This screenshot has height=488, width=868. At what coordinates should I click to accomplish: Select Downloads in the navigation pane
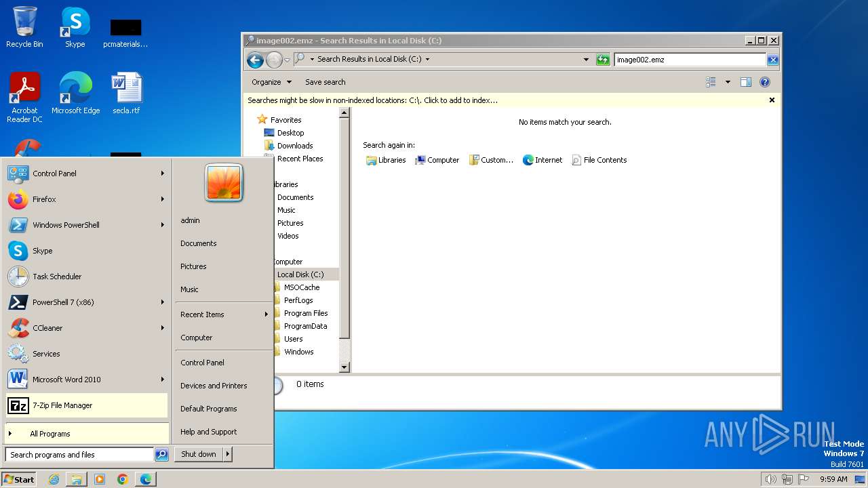point(295,146)
